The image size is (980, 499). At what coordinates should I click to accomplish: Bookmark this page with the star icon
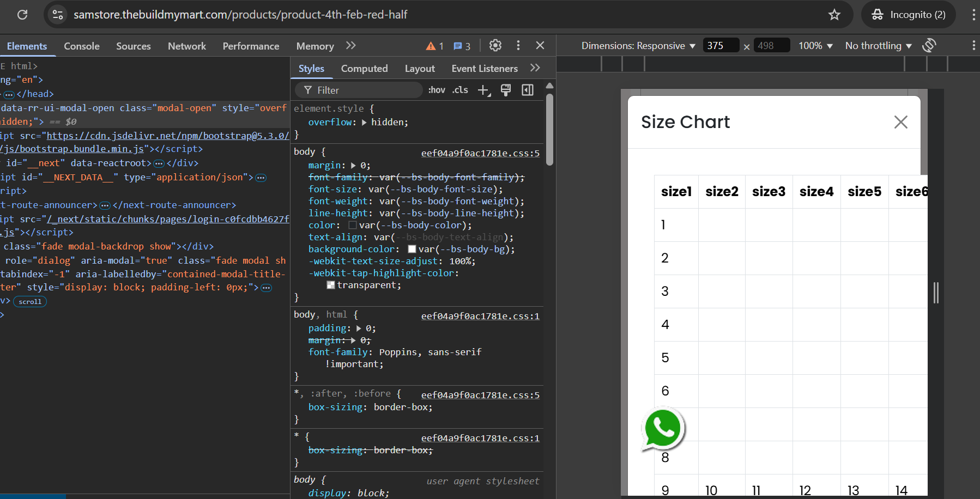pos(834,15)
